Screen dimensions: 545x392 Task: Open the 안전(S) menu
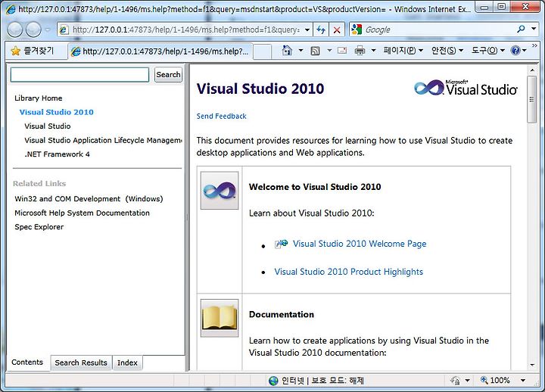pos(447,51)
